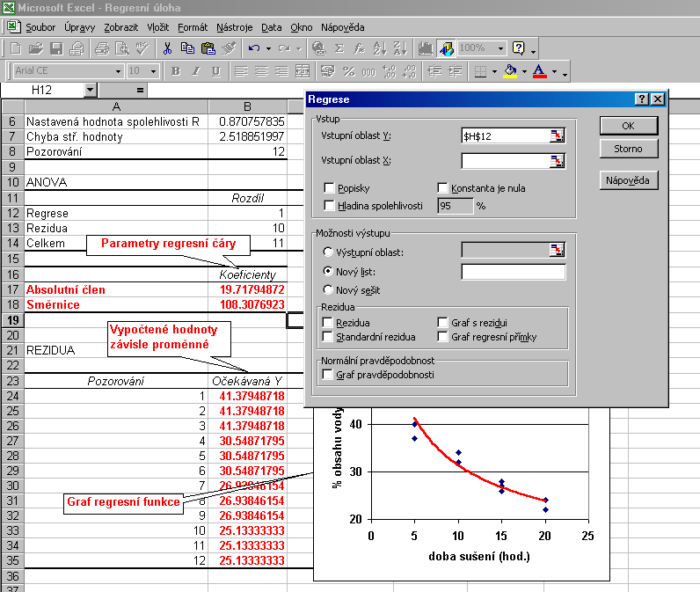Tick Graf s rezidui checkbox
700x592 pixels.
(x=442, y=322)
